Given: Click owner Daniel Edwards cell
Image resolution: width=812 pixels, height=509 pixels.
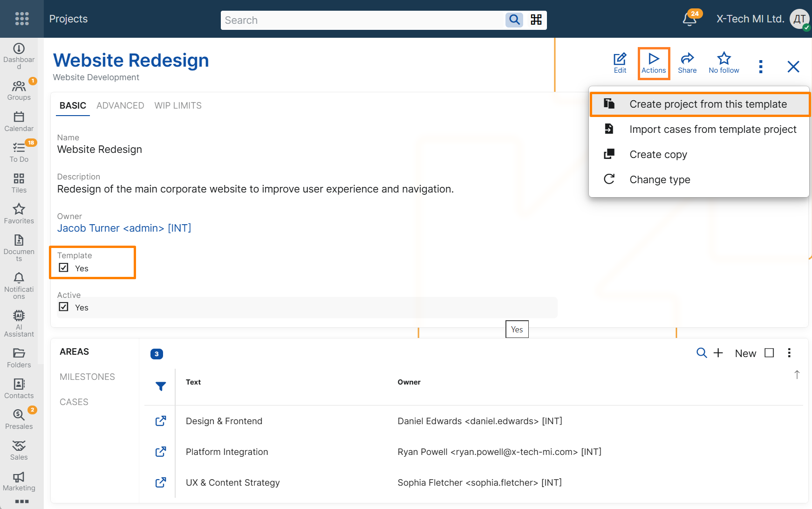Looking at the screenshot, I should (x=480, y=421).
